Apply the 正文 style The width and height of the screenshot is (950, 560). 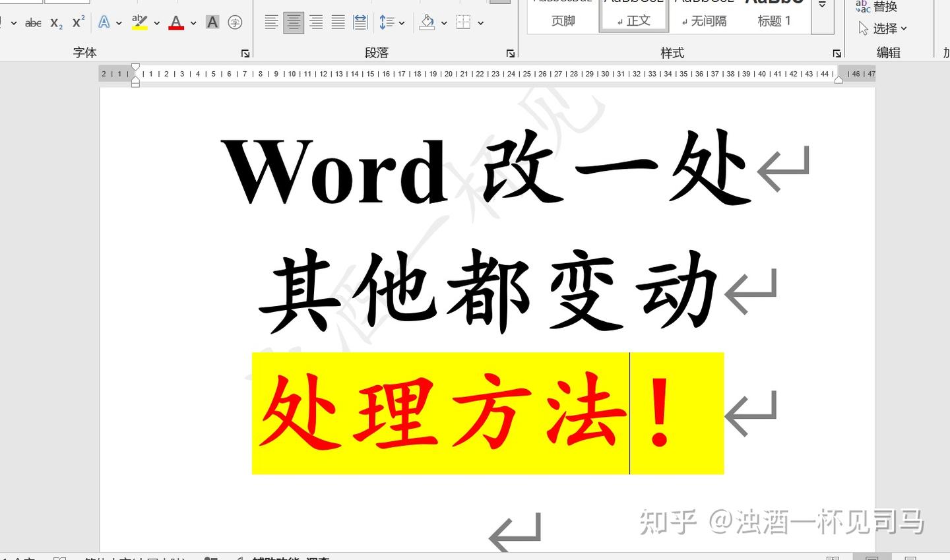(634, 16)
